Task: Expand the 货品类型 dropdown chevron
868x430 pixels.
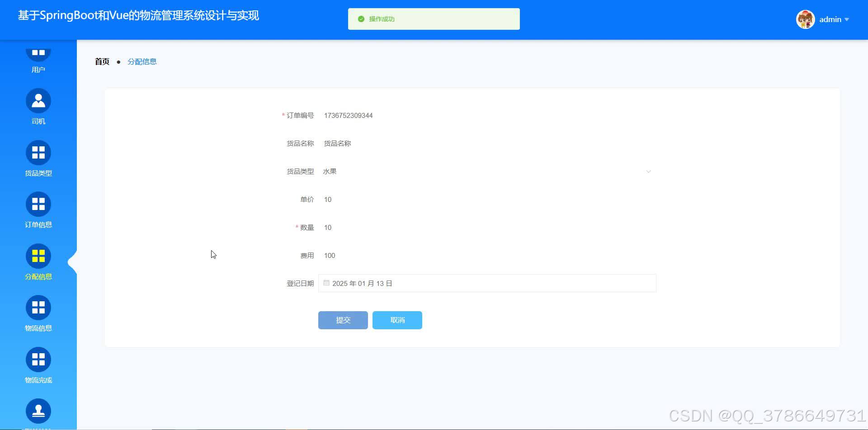Action: pyautogui.click(x=648, y=172)
